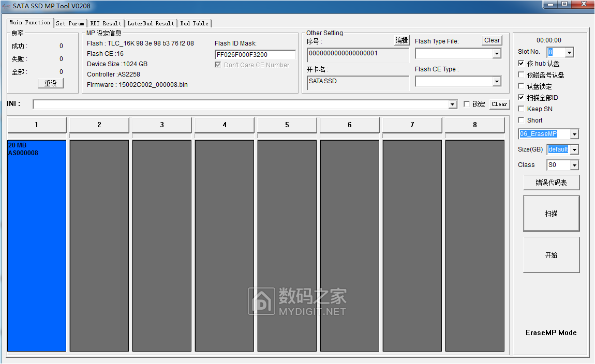This screenshot has height=364, width=595.
Task: Minimize the SATA SSD MP Tool window
Action: [x=550, y=4]
